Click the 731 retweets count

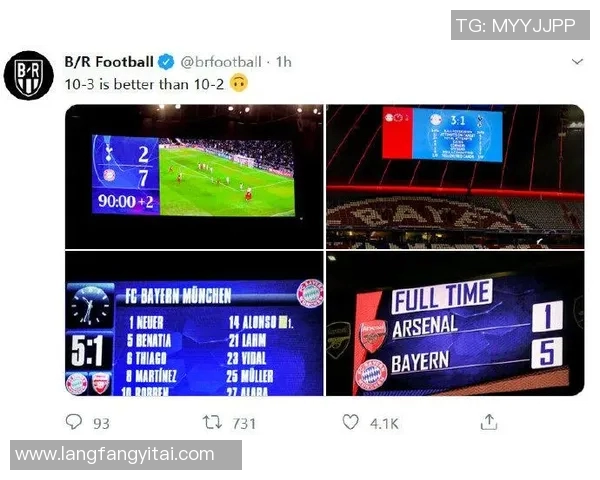tap(244, 424)
